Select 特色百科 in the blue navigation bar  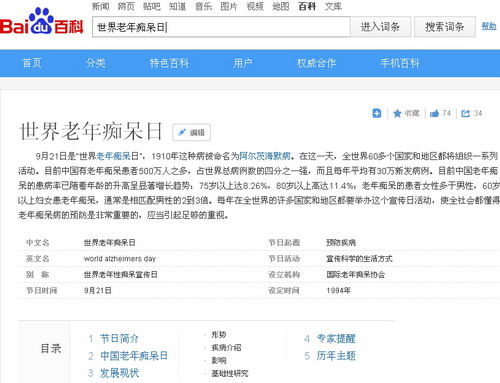169,63
